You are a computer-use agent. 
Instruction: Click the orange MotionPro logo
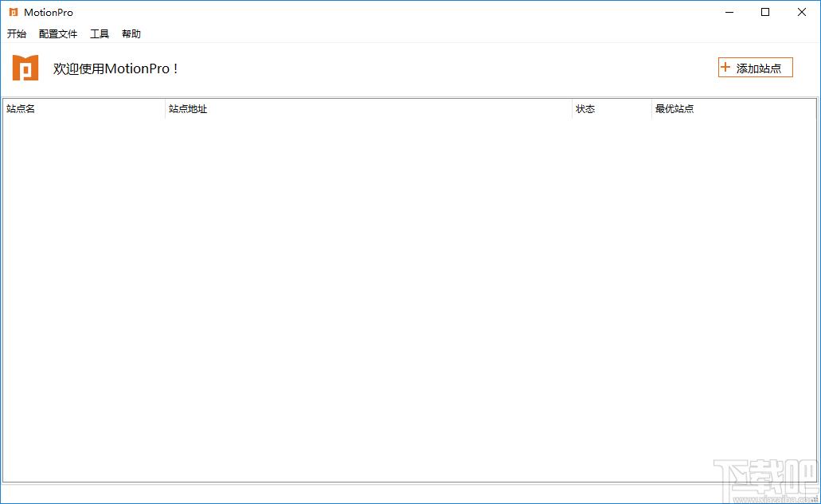[x=25, y=68]
